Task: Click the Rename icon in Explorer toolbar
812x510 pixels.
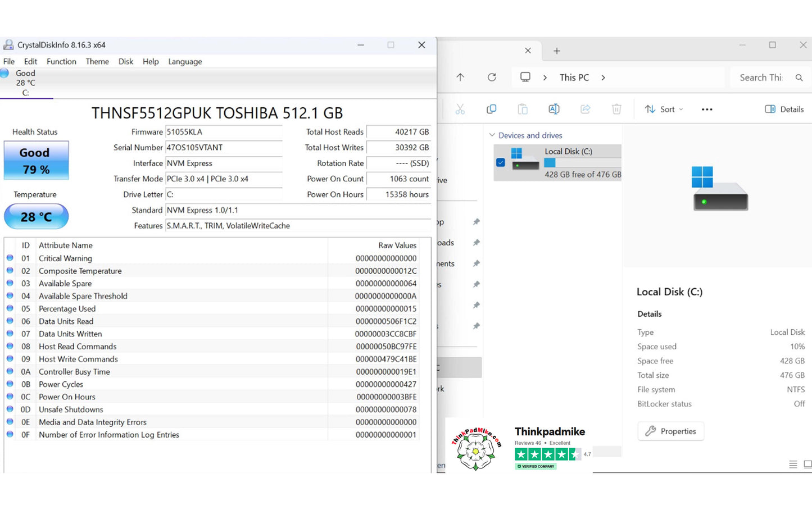Action: (x=554, y=109)
